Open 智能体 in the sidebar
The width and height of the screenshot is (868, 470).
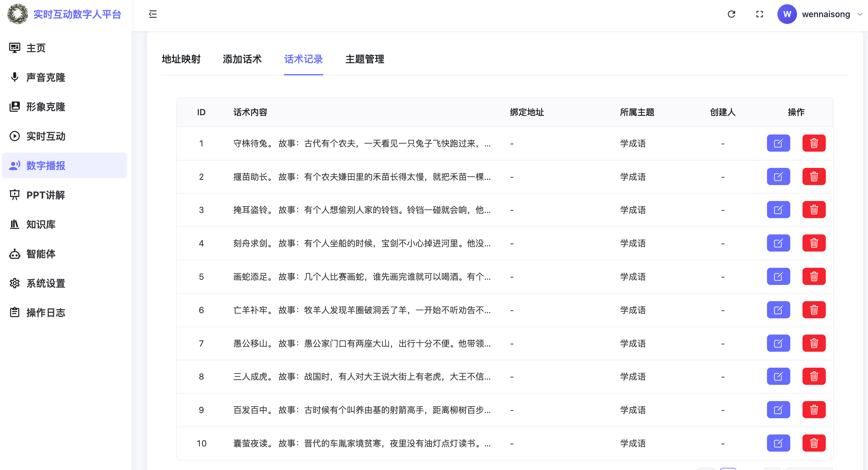(x=64, y=254)
